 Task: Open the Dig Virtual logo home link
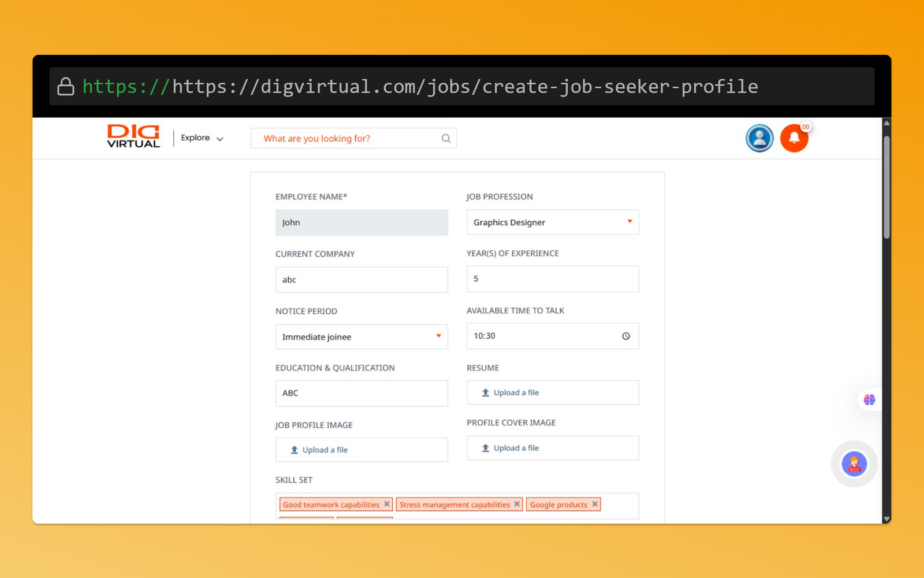pos(133,136)
